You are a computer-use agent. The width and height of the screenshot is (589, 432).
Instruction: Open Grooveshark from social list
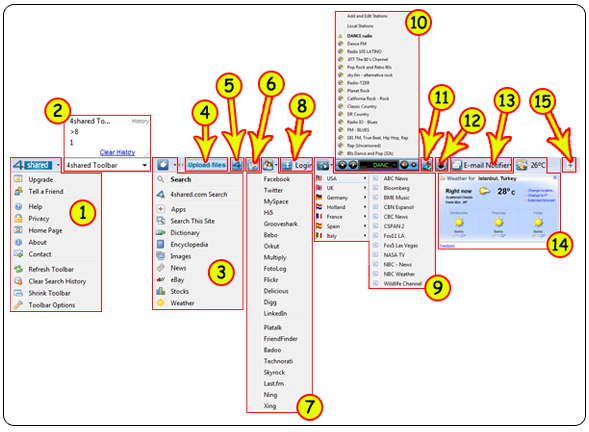point(280,224)
